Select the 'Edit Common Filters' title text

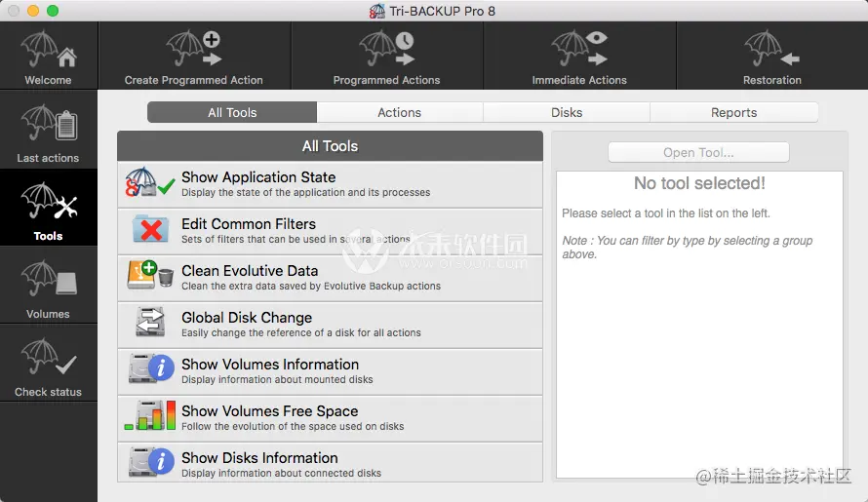249,223
